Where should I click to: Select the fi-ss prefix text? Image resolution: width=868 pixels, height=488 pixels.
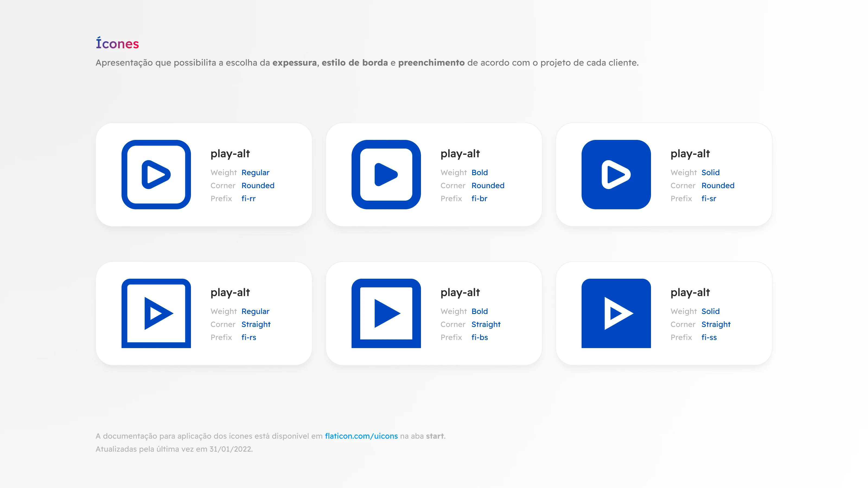[709, 337]
